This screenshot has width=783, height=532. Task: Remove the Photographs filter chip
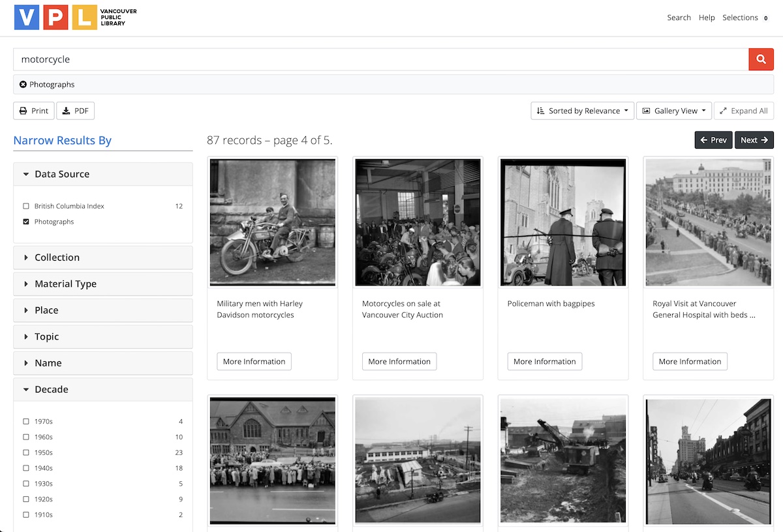(23, 85)
